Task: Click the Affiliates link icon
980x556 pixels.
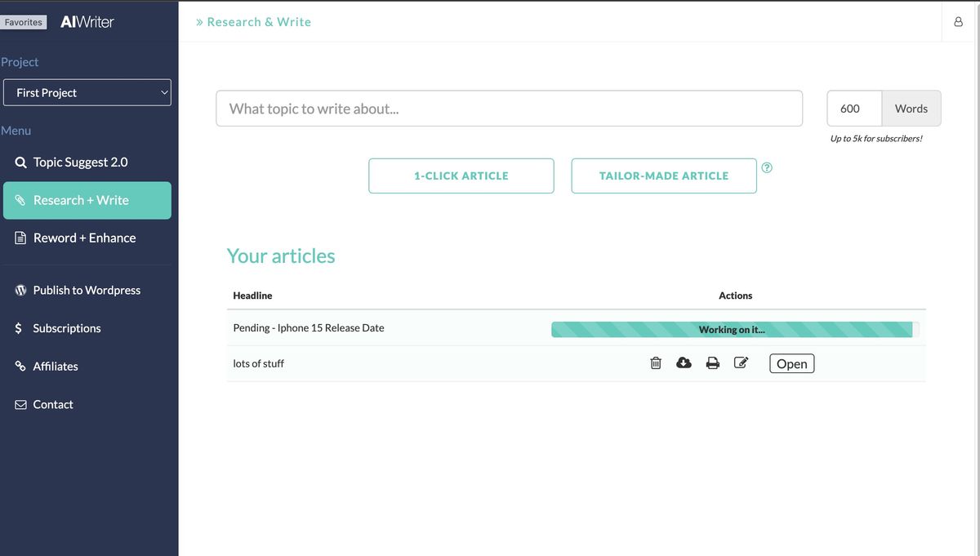Action: click(20, 366)
